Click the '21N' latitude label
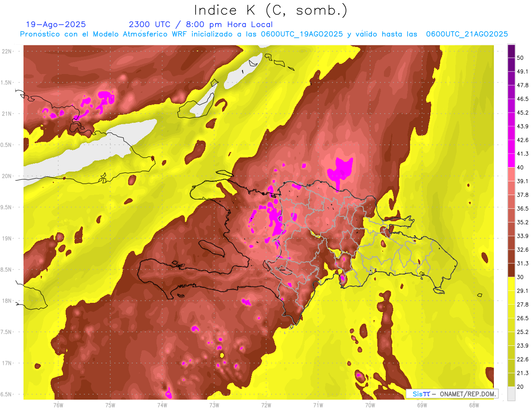This screenshot has width=532, height=411. 7,114
